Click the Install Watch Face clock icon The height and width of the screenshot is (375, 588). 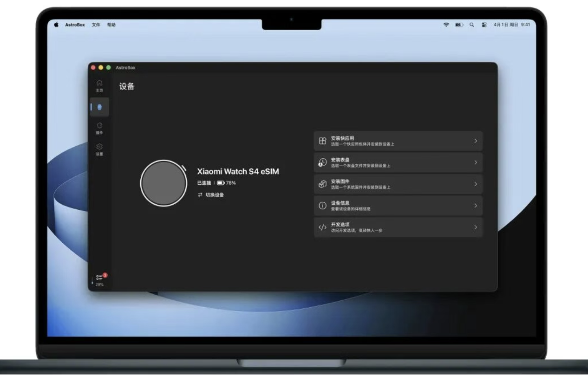(x=323, y=162)
